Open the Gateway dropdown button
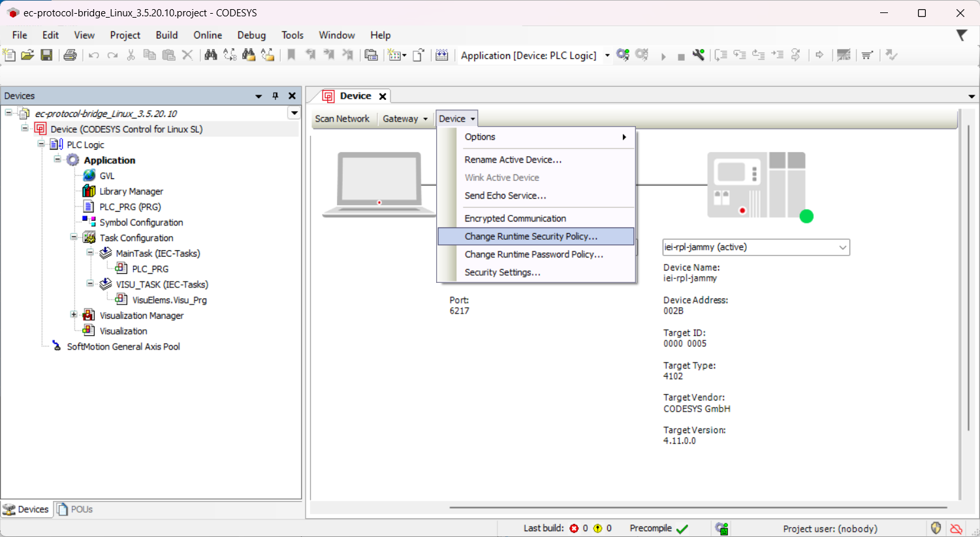 click(405, 119)
